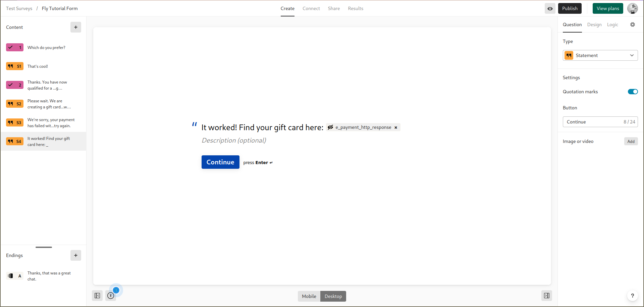Collapse the left sidebar panel icon
Screen dimensions: 644x307
coord(97,296)
